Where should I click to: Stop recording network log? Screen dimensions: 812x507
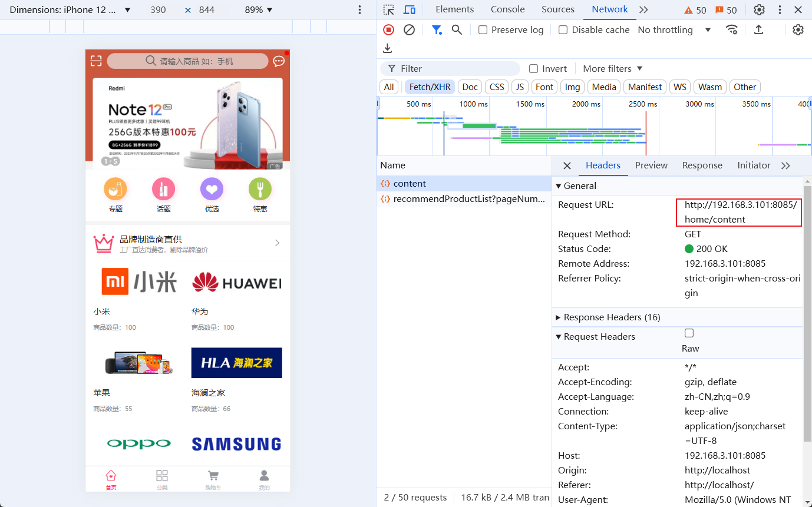[x=388, y=29]
